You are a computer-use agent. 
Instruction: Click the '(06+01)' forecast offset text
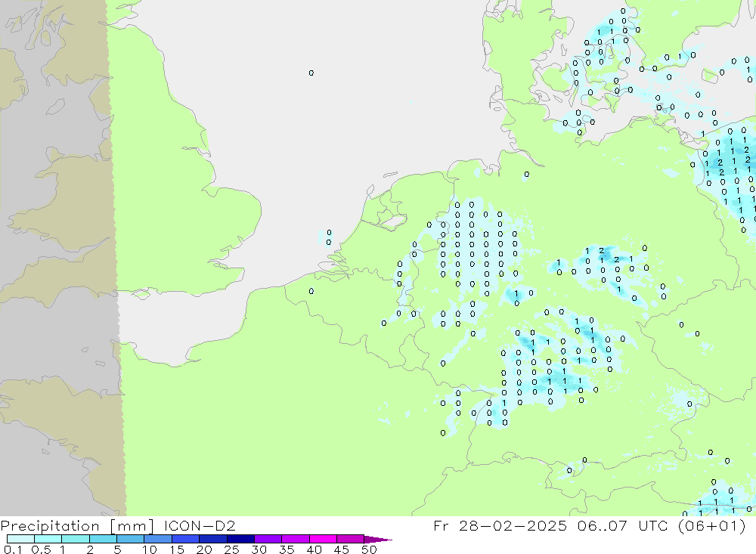tap(711, 525)
